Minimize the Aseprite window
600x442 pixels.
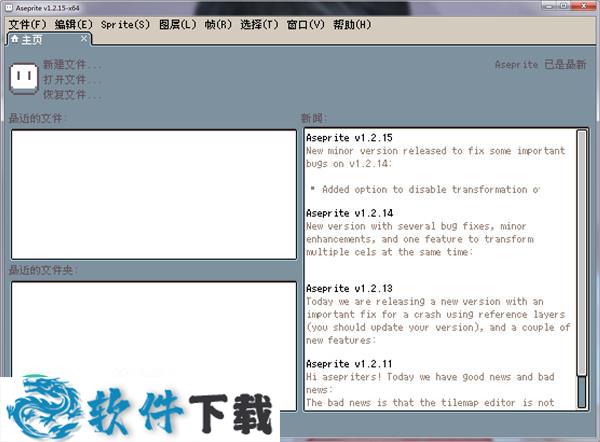pyautogui.click(x=549, y=6)
